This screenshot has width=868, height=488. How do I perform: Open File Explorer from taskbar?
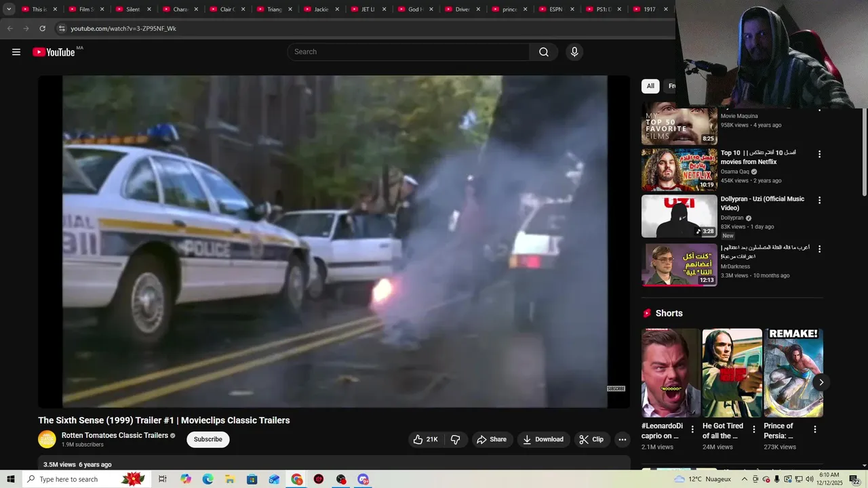[230, 479]
